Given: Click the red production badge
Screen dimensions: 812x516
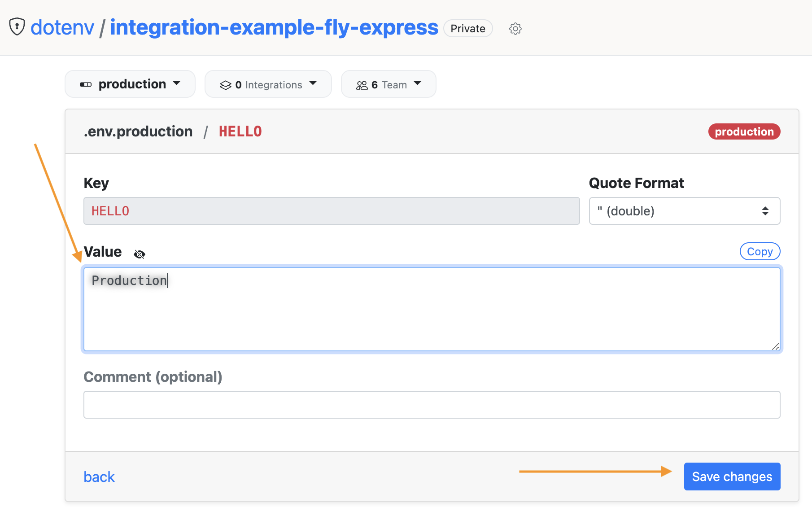Looking at the screenshot, I should pyautogui.click(x=744, y=131).
